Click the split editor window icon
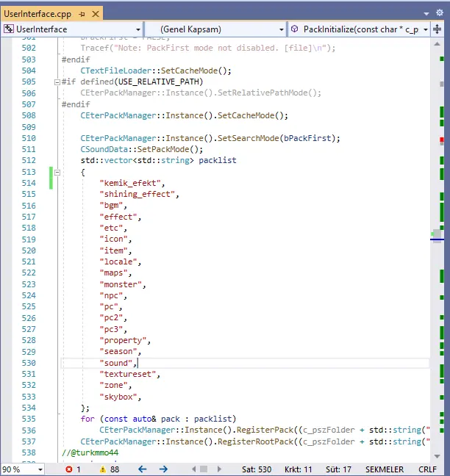This screenshot has height=476, width=450. pyautogui.click(x=437, y=29)
